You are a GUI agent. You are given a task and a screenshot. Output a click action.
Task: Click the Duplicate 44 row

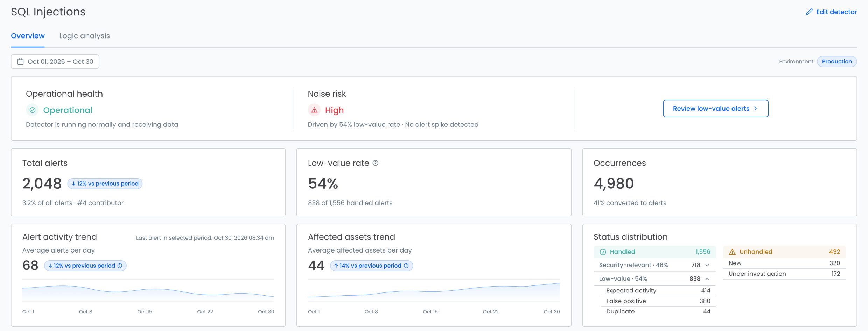tap(658, 312)
